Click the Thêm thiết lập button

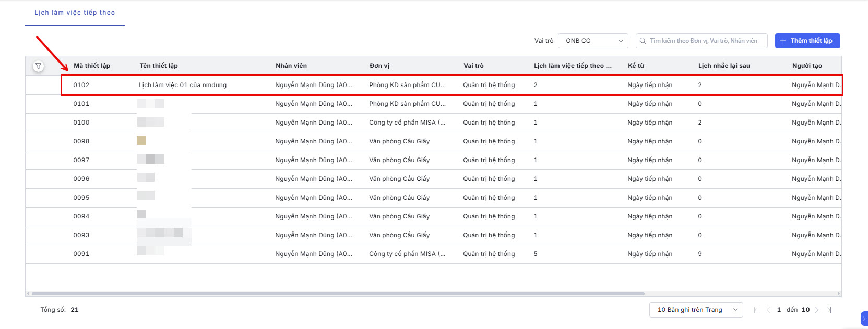[807, 41]
